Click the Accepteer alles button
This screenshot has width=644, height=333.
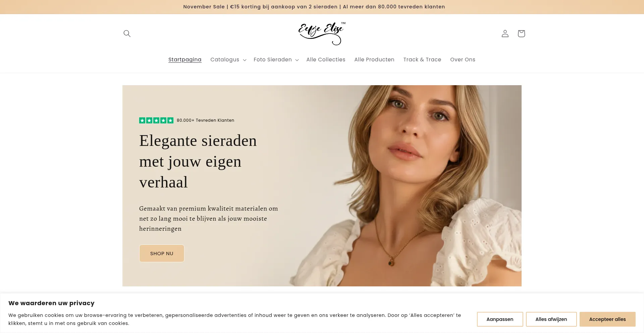(x=607, y=319)
